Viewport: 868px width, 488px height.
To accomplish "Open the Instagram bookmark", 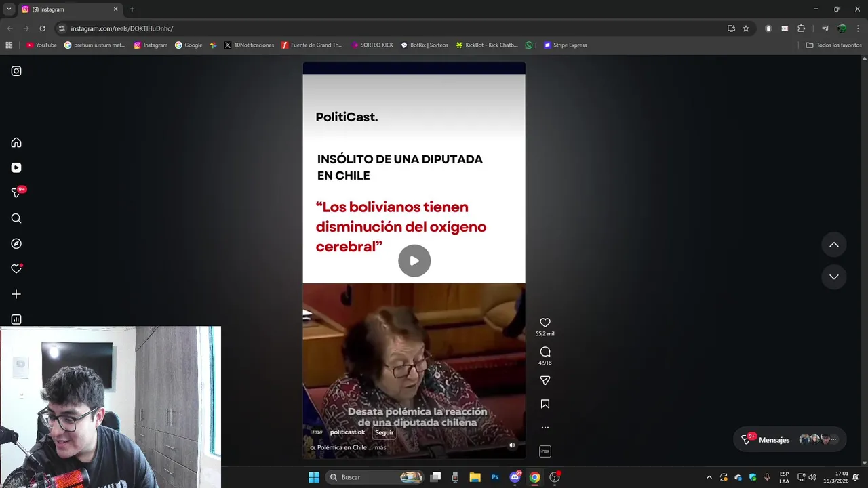I will [151, 45].
